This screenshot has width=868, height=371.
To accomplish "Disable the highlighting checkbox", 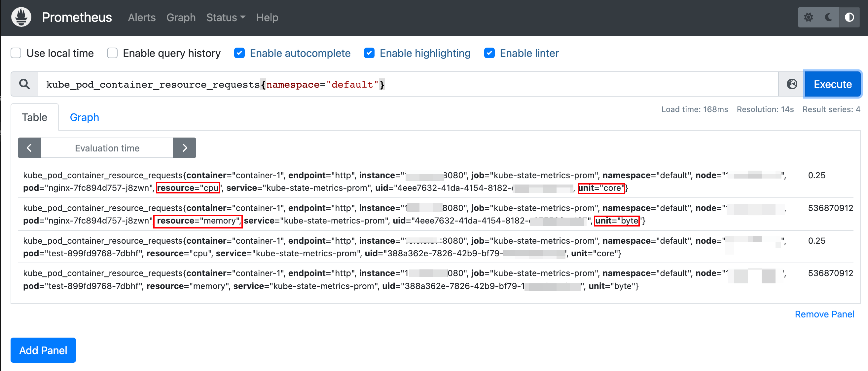I will (369, 53).
